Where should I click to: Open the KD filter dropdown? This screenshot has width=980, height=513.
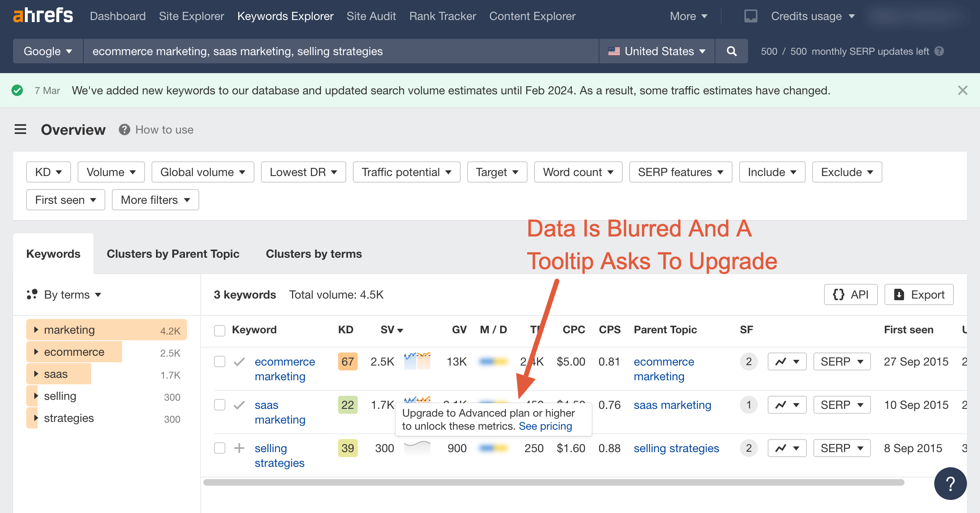pyautogui.click(x=49, y=172)
